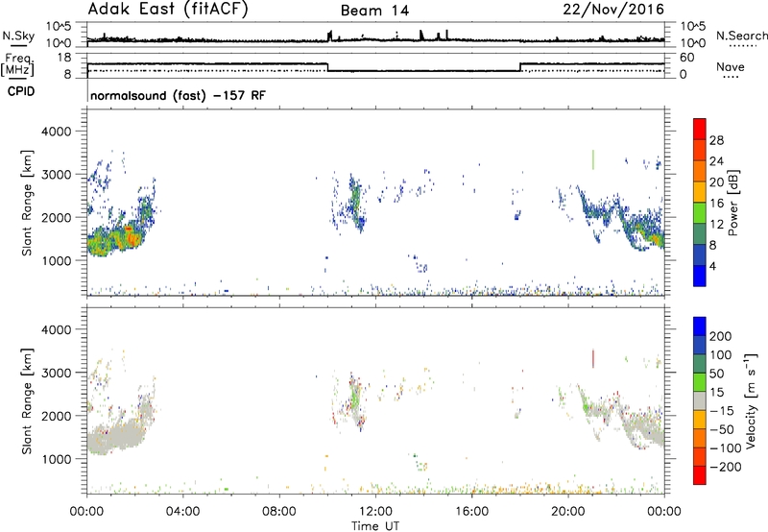Click the '12:00' time axis tick label
Viewport: 768px width, 532px height.
point(375,512)
